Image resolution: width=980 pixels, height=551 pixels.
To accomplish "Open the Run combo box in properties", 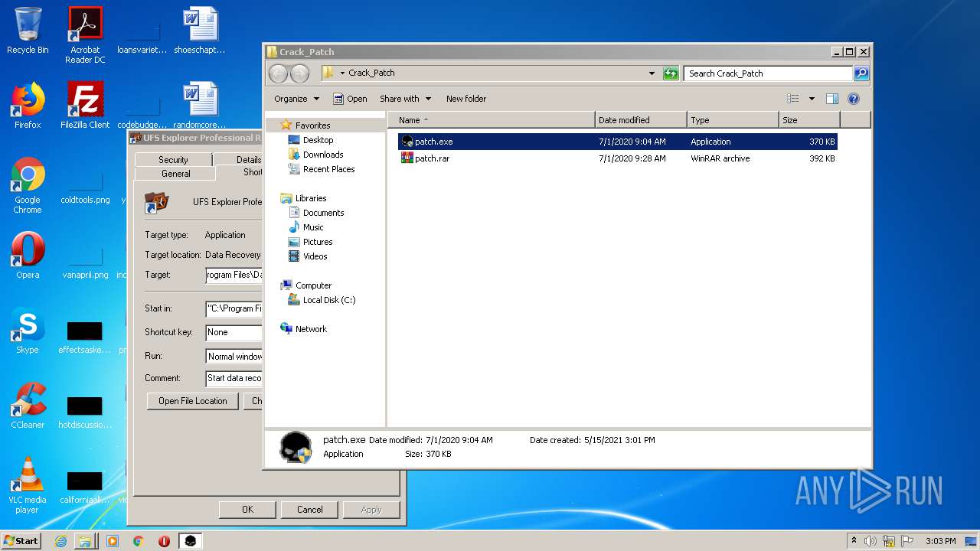I will 234,357.
